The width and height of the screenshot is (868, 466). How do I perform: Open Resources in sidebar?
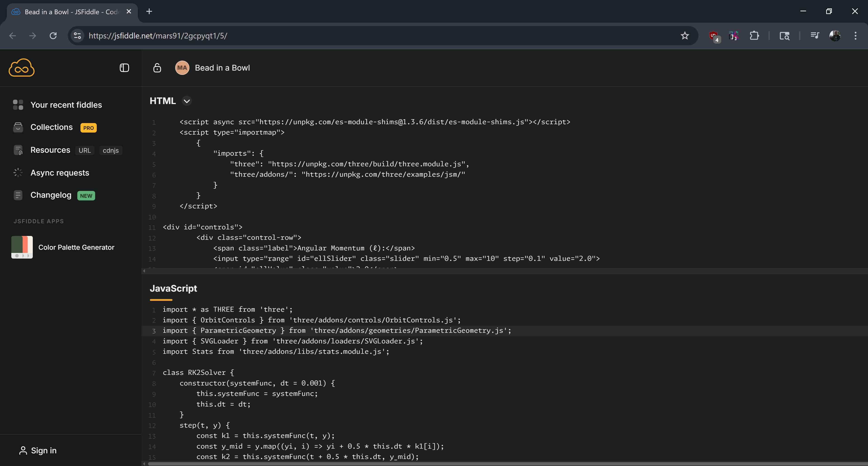click(50, 150)
